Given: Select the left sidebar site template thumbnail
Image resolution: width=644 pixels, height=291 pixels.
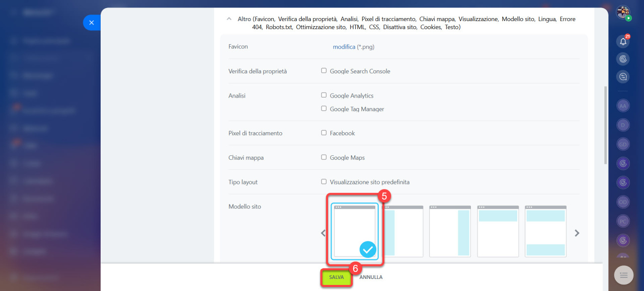Looking at the screenshot, I should pyautogui.click(x=404, y=231).
